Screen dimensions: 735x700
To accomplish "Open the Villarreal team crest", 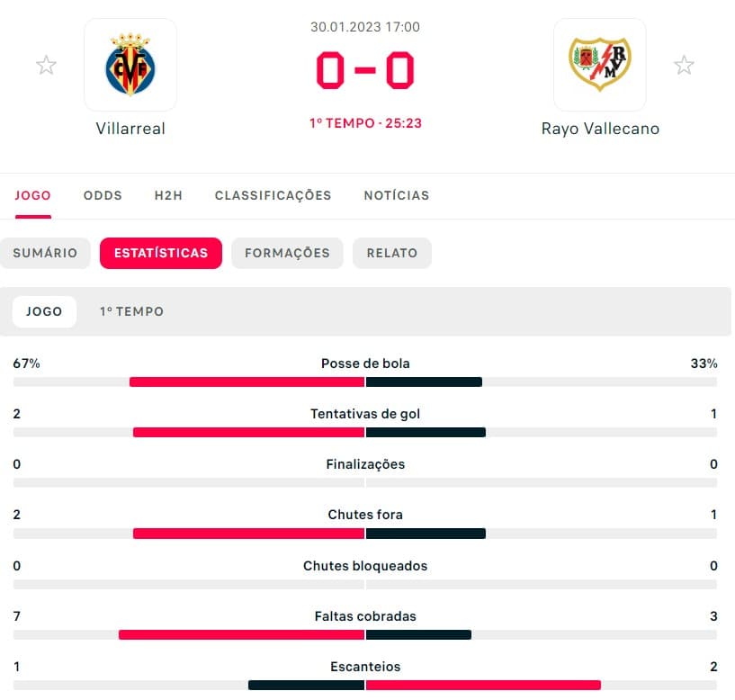I will pos(130,65).
